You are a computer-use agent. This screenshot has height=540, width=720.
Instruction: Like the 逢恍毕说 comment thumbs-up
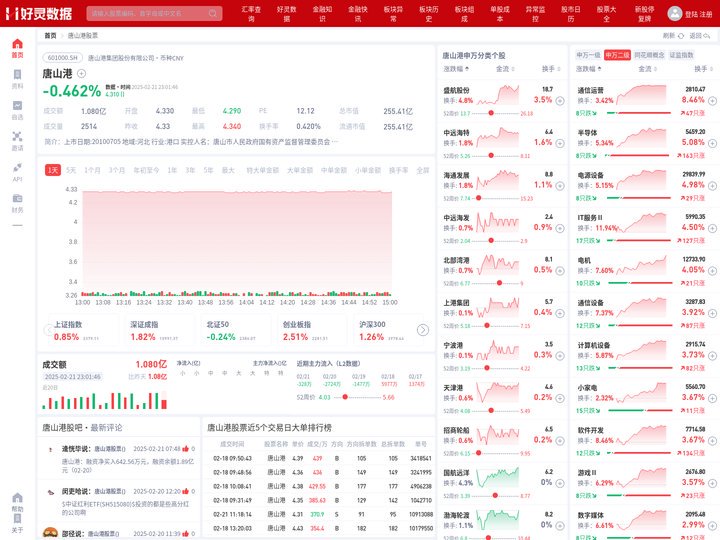(x=186, y=449)
